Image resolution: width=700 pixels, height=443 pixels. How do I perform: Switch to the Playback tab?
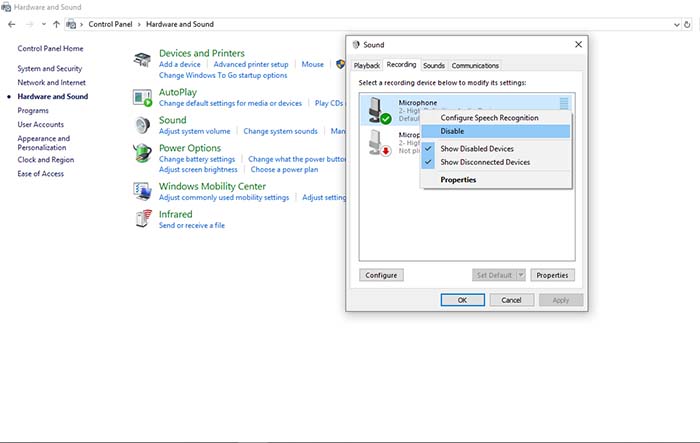[x=367, y=65]
